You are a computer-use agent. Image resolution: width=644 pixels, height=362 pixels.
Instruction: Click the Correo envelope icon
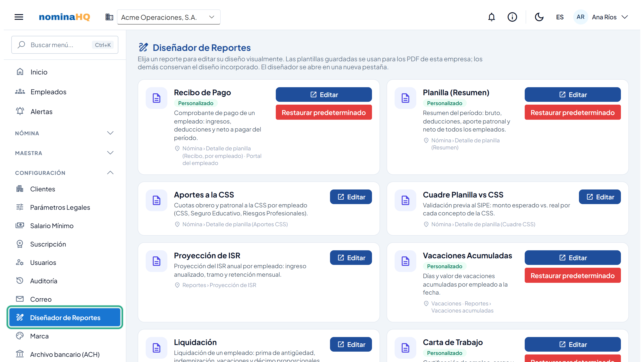point(20,299)
